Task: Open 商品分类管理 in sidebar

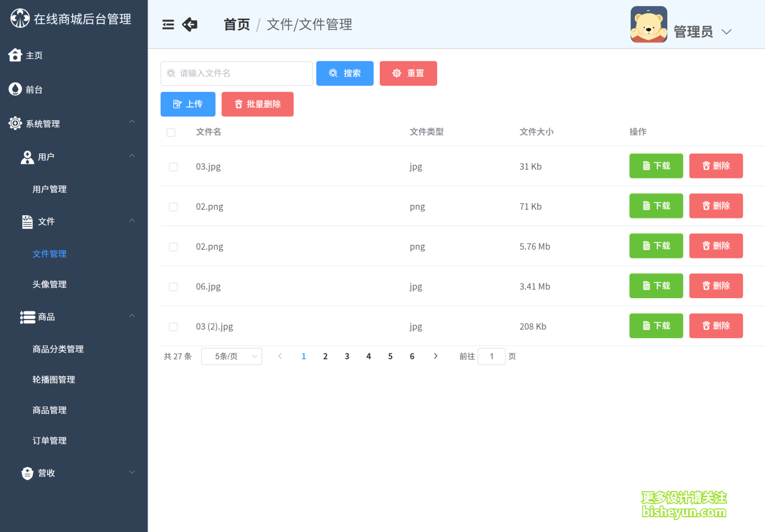Action: (58, 349)
